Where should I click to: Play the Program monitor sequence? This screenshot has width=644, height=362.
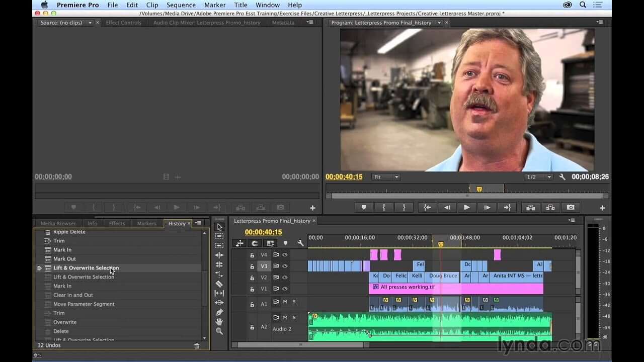[467, 207]
